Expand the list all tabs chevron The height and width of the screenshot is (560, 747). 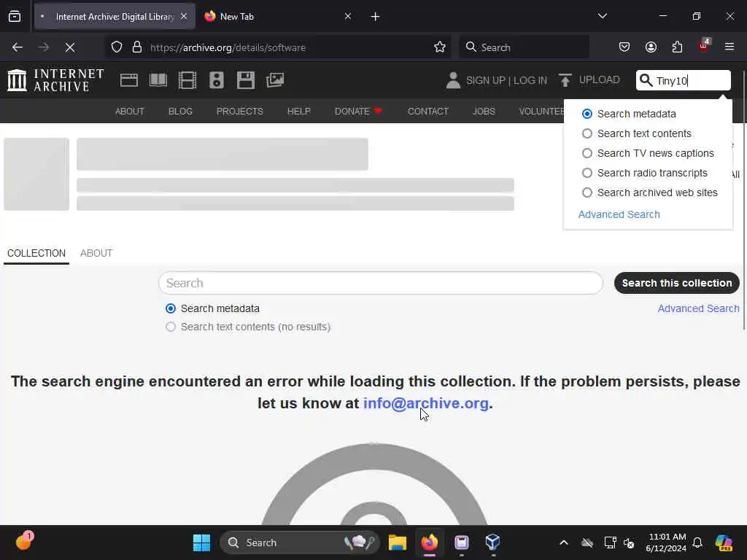tap(603, 16)
